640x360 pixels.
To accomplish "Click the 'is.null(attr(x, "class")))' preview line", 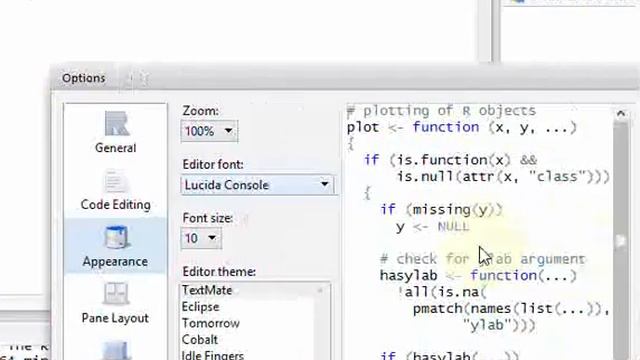I will pyautogui.click(x=503, y=177).
